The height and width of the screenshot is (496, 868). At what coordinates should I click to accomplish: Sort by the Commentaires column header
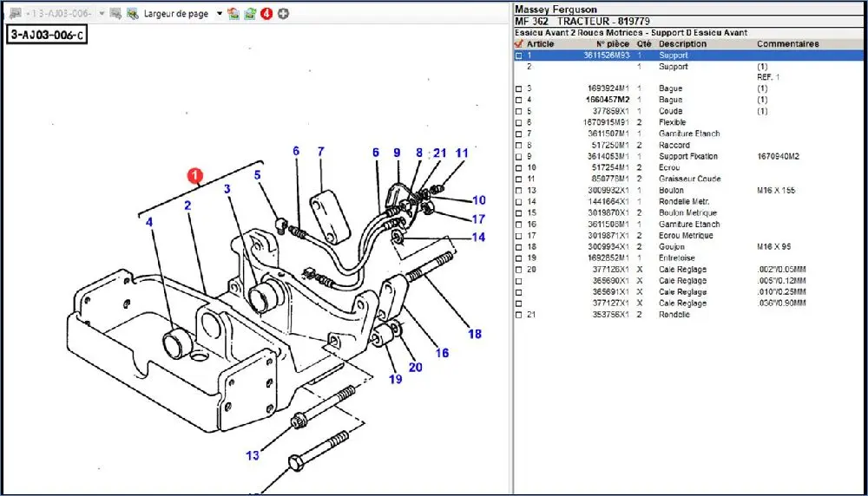[x=788, y=43]
